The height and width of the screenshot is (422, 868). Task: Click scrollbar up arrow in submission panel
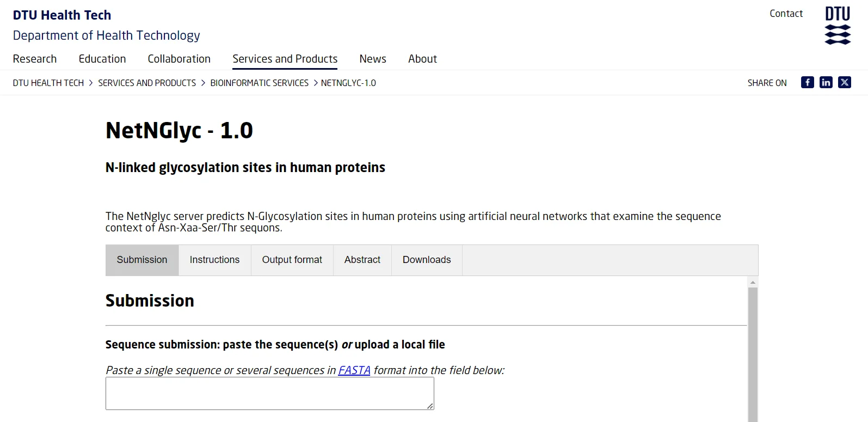(753, 282)
